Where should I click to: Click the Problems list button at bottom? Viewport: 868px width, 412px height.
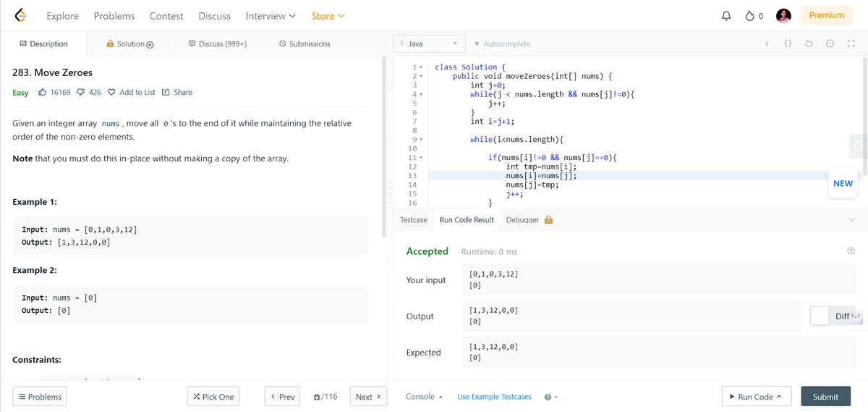click(x=40, y=397)
